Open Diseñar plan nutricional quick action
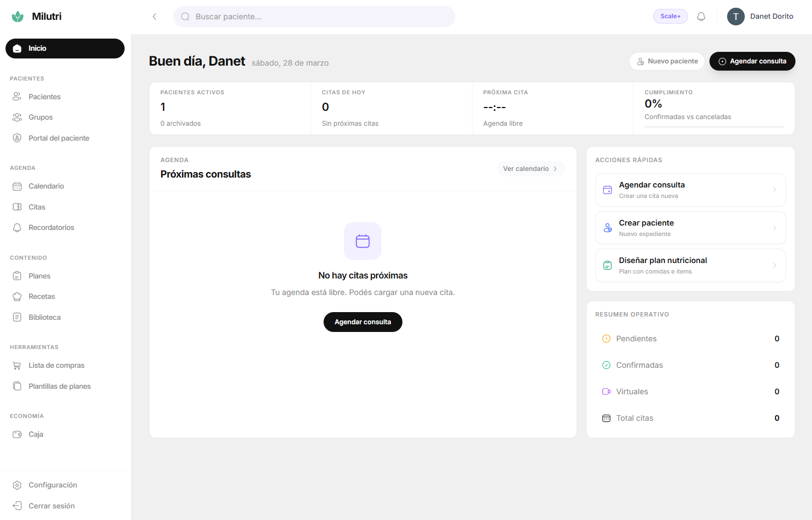Screen dimensions: 812x520 click(690, 265)
